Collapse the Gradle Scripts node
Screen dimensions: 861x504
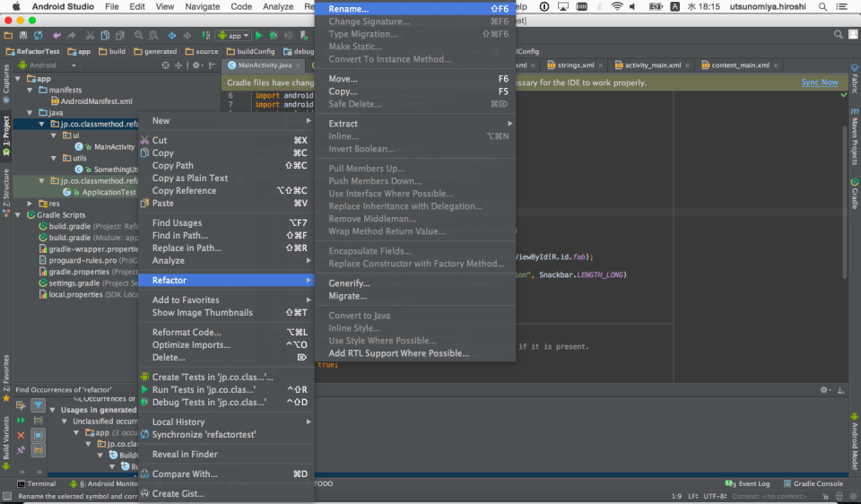(18, 214)
